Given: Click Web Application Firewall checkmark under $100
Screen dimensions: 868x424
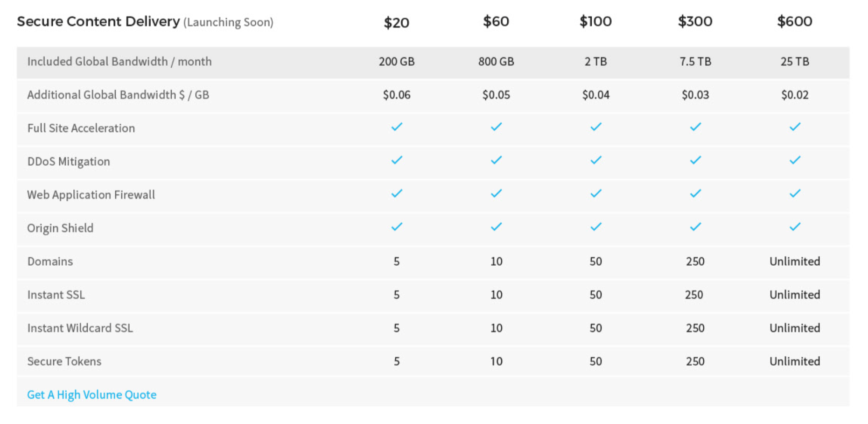Looking at the screenshot, I should [595, 193].
